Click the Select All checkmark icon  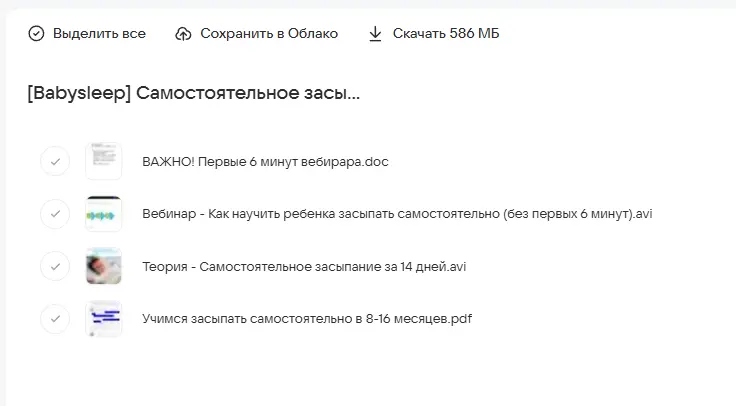36,34
